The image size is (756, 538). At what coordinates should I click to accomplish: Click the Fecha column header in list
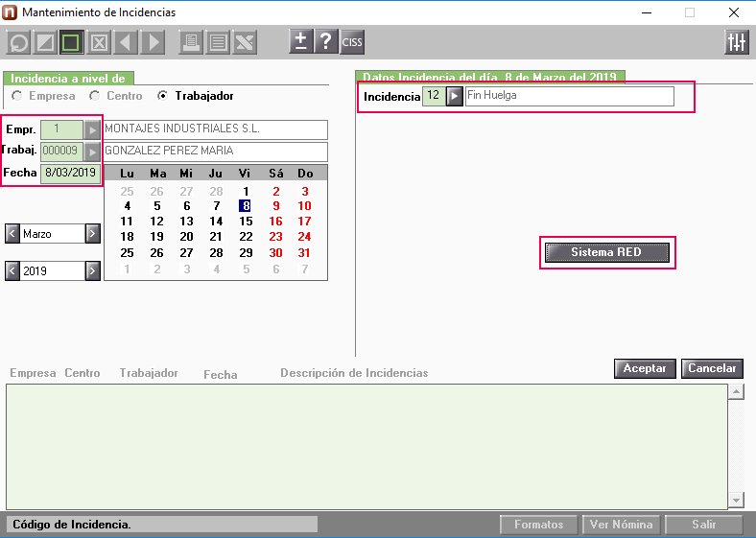pyautogui.click(x=221, y=375)
